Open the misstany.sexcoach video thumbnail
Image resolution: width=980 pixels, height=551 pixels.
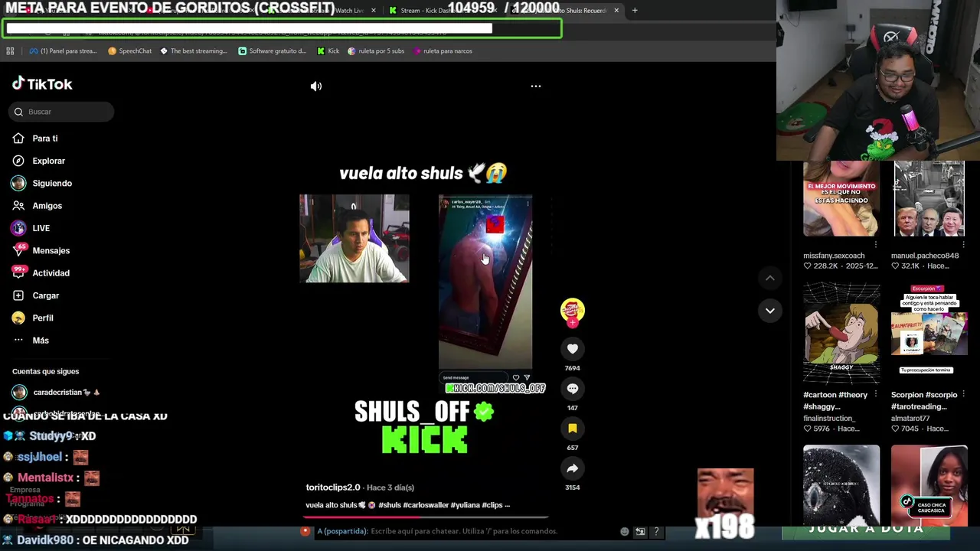pos(841,198)
